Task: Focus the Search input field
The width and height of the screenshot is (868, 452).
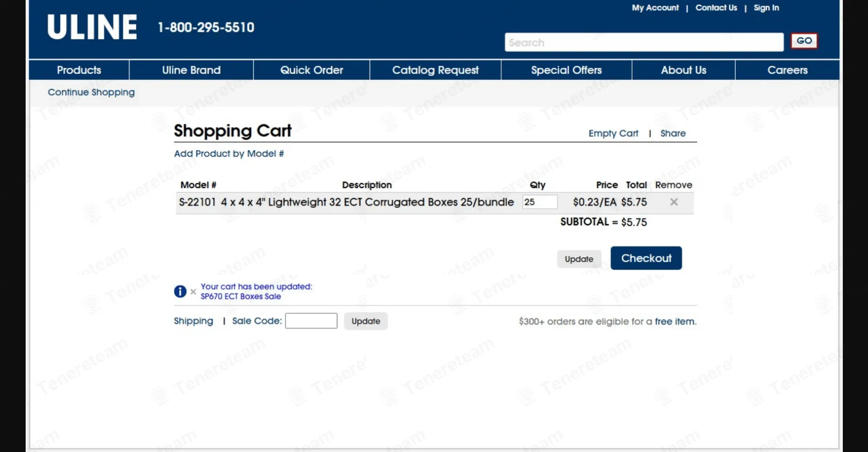Action: [x=644, y=42]
